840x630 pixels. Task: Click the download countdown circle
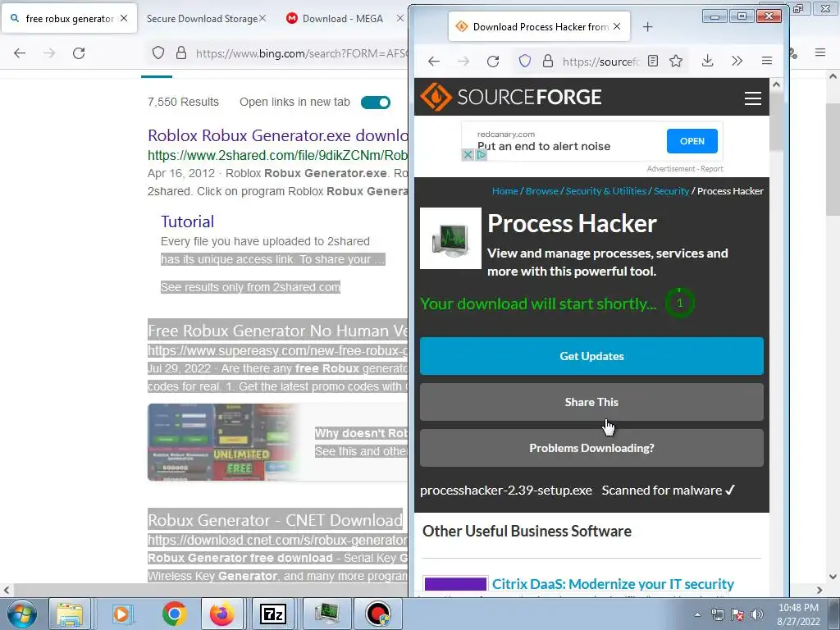tap(679, 304)
